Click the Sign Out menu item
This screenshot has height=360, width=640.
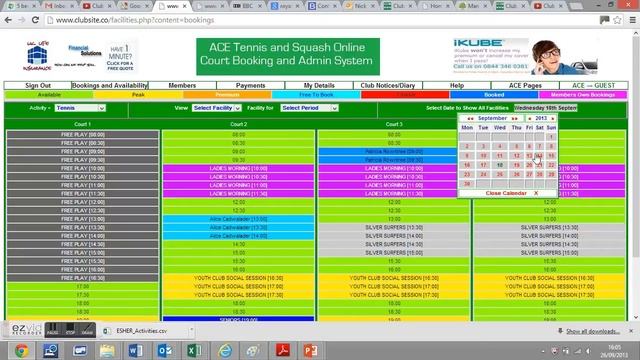pyautogui.click(x=38, y=85)
